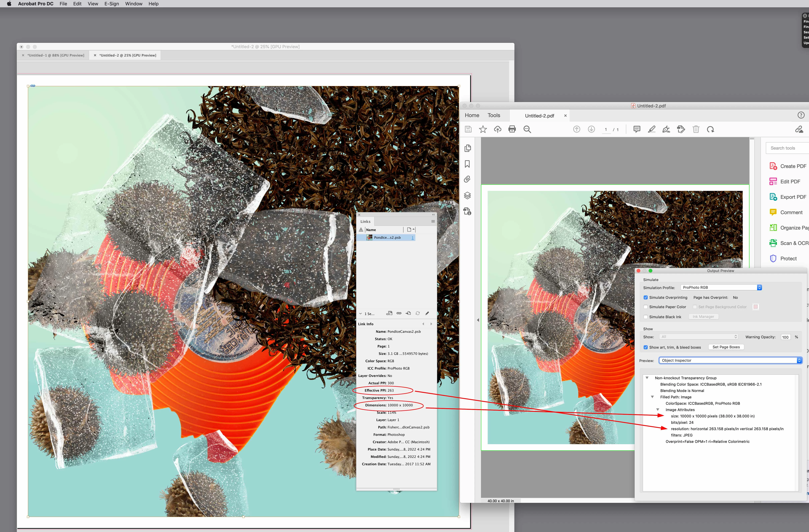The image size is (809, 532).
Task: Open the Layers sidebar icon
Action: point(467,195)
